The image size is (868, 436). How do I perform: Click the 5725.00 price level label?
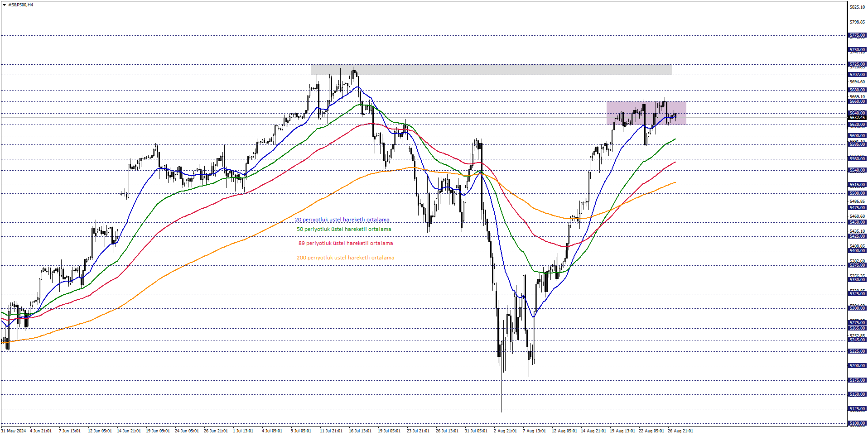[857, 64]
